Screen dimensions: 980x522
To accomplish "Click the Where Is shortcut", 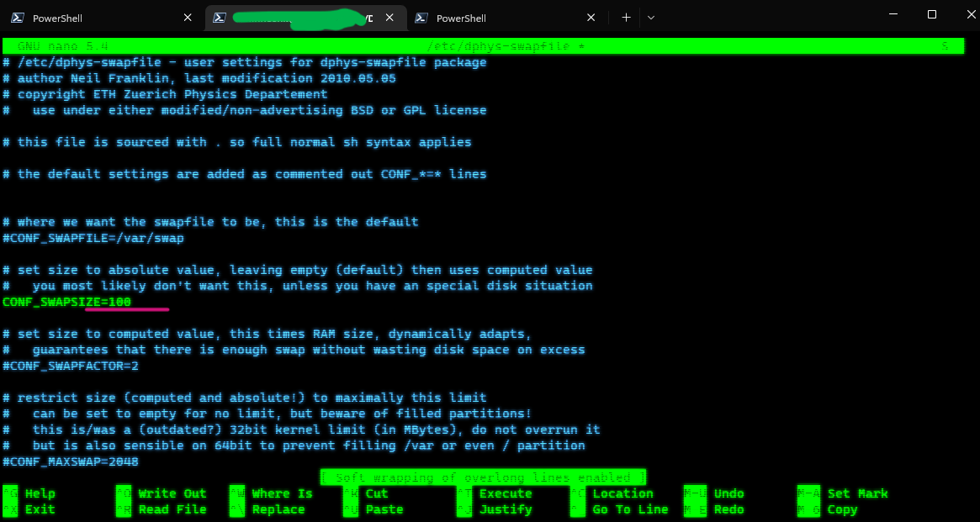I will 283,494.
